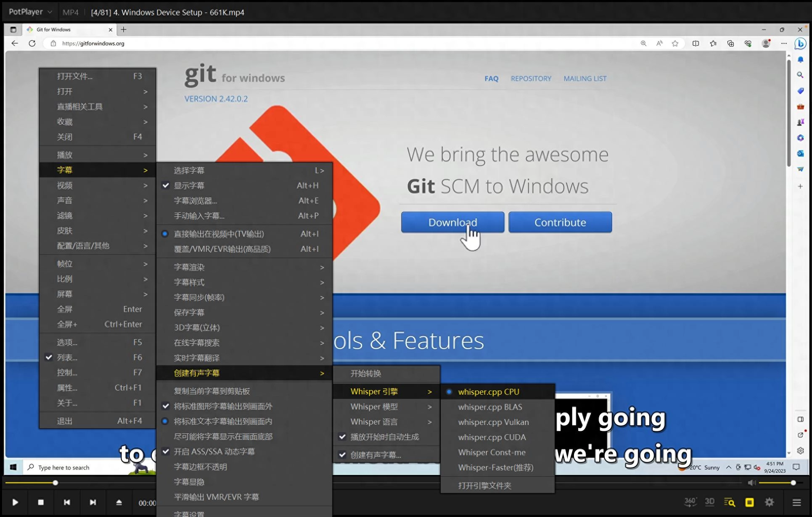
Task: Choose Whisper-Faster(推荐) engine
Action: pos(497,467)
